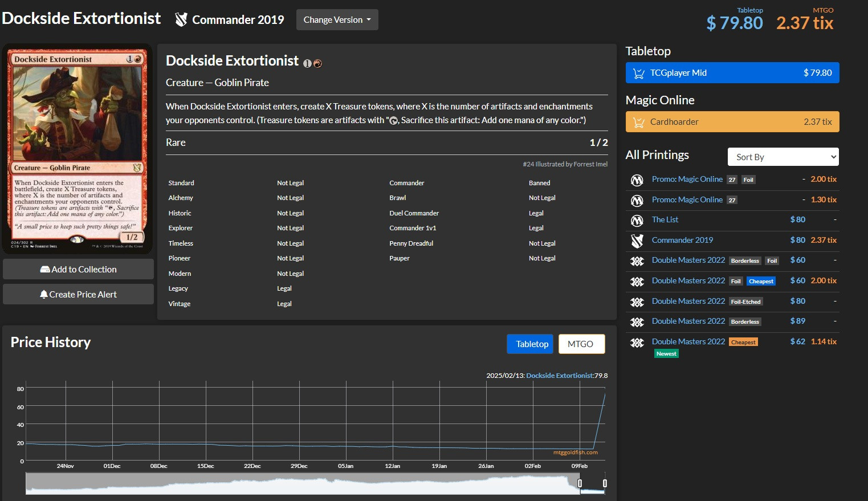Click the Foil-Etched tag
This screenshot has width=868, height=501.
pos(745,302)
